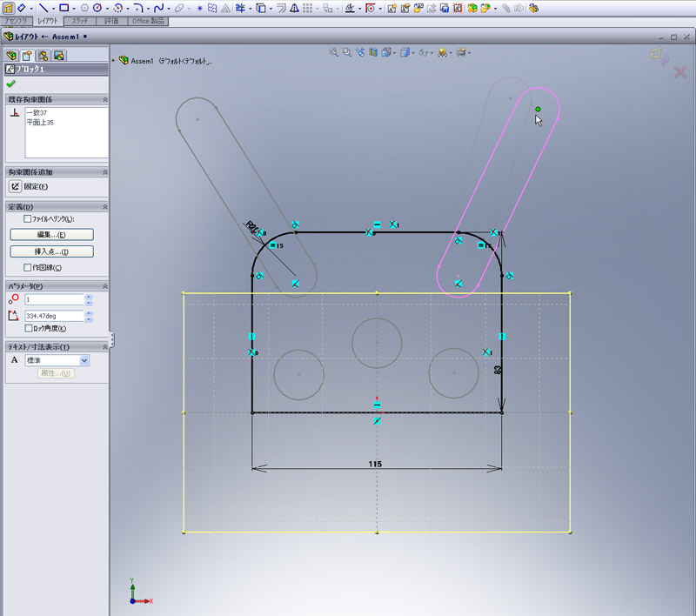The image size is (696, 616).
Task: Switch to the スケッチ tab
Action: pyautogui.click(x=81, y=21)
